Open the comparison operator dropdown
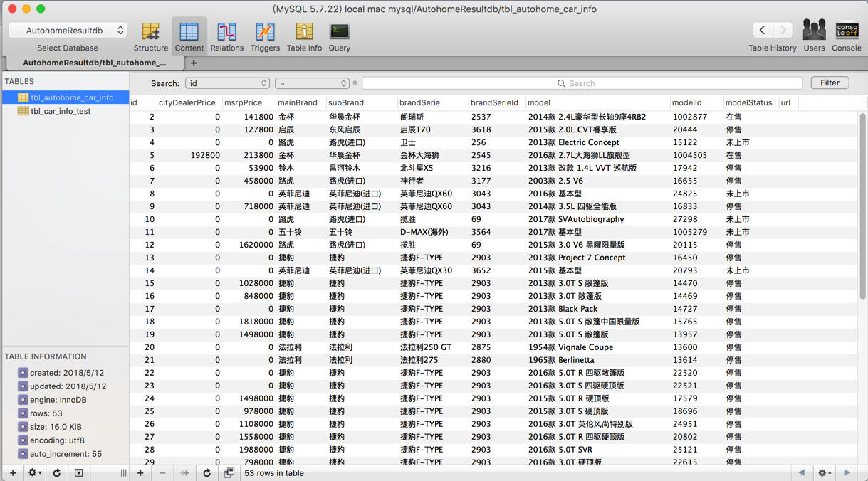Image resolution: width=868 pixels, height=481 pixels. (x=312, y=83)
